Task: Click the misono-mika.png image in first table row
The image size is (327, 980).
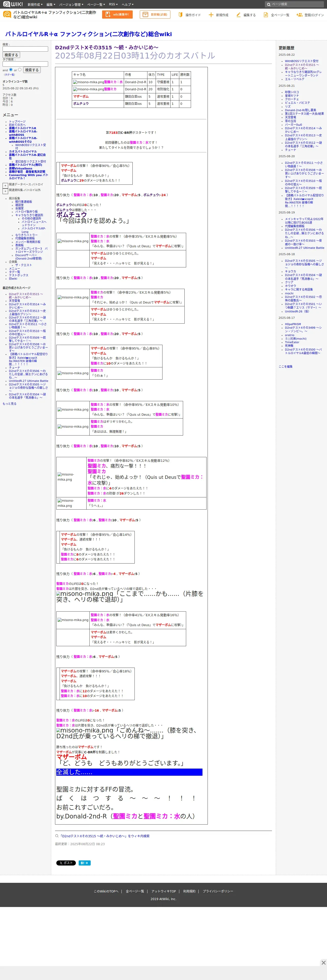Action: 88,82
